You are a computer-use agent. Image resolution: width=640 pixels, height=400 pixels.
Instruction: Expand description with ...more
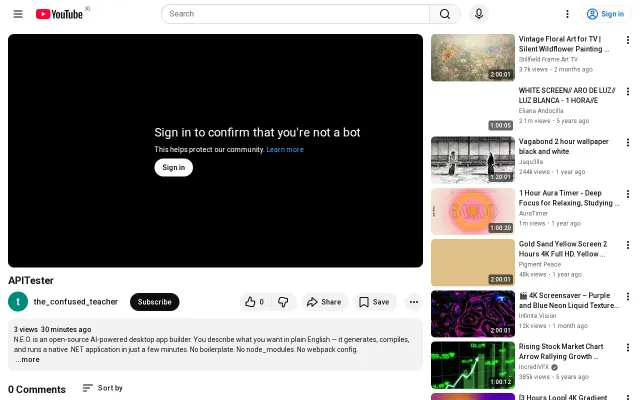point(28,360)
